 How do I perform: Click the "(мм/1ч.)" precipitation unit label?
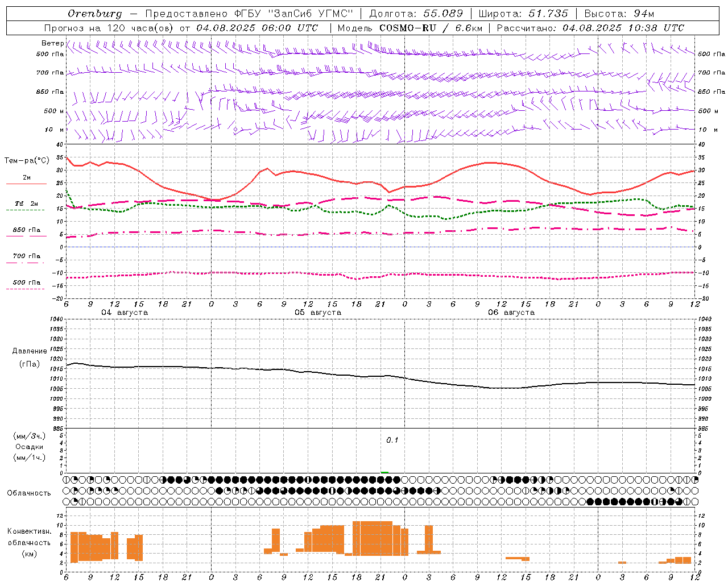(30, 458)
